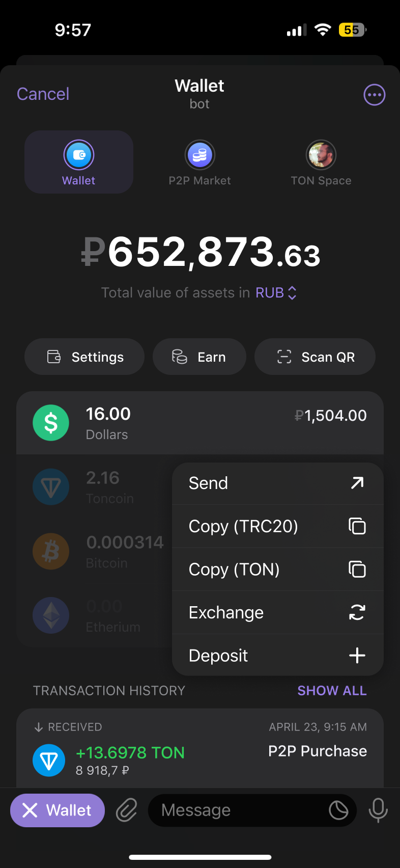Select the Wallet tab
The width and height of the screenshot is (400, 868).
click(79, 163)
